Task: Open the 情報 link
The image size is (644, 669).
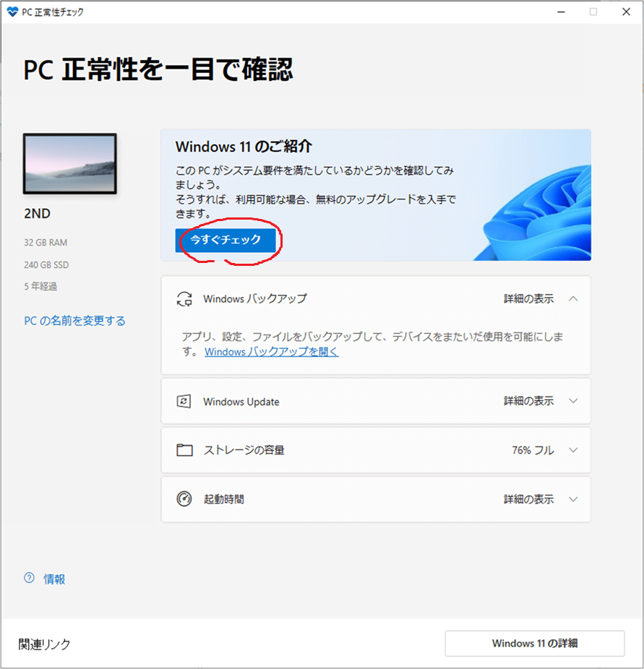Action: point(54,579)
